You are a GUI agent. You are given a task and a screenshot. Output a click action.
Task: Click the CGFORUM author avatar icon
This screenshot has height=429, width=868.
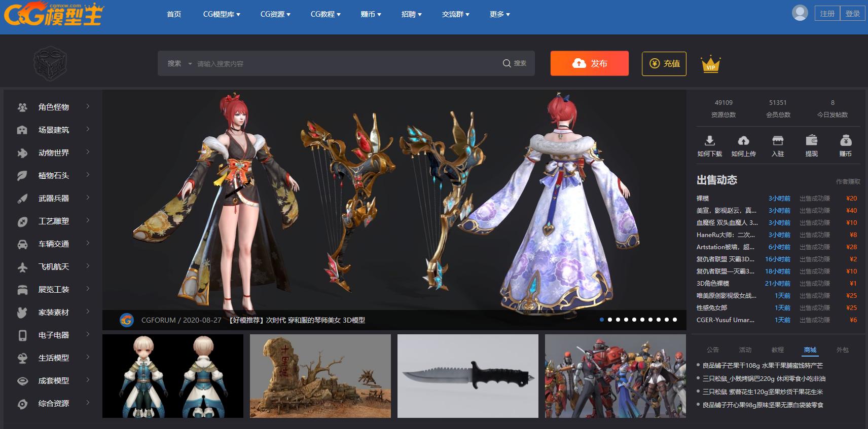(x=126, y=320)
